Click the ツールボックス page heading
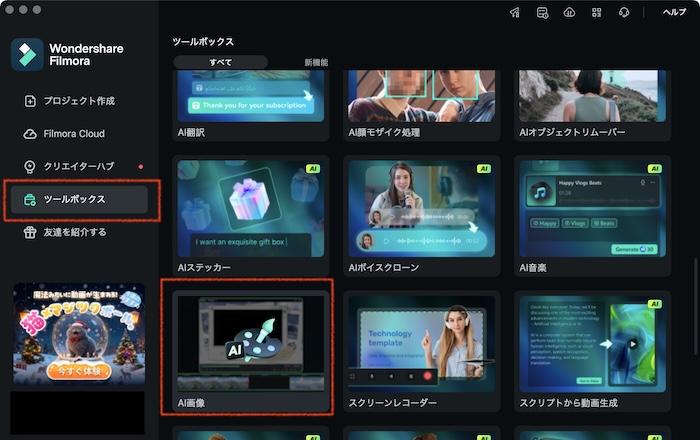700x440 pixels. click(x=203, y=42)
